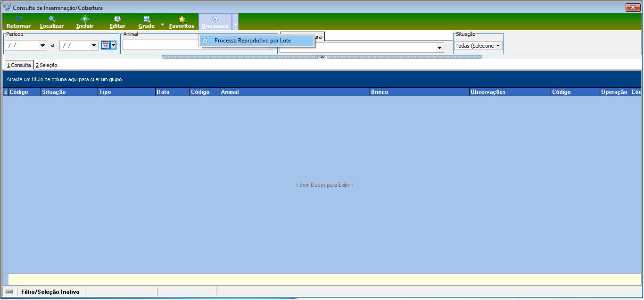The image size is (644, 300).
Task: Click the yellow footer summary row
Action: pos(324,279)
